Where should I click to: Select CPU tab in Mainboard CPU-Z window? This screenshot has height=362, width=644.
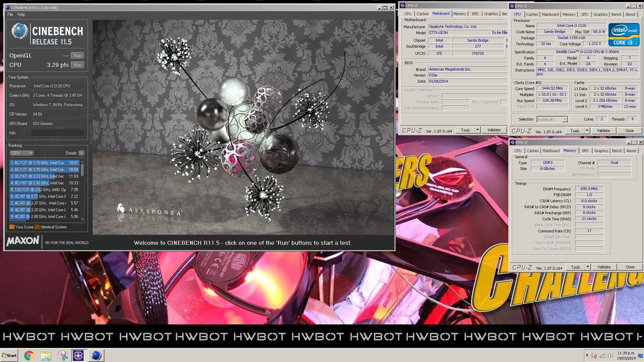point(408,14)
